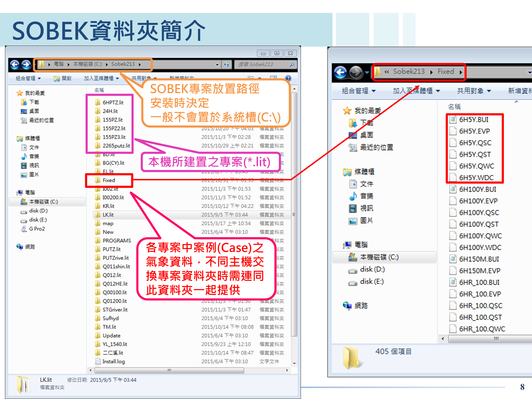
Task: Click the 圖片 library in the Sobek213 sidebar
Action: pyautogui.click(x=30, y=175)
